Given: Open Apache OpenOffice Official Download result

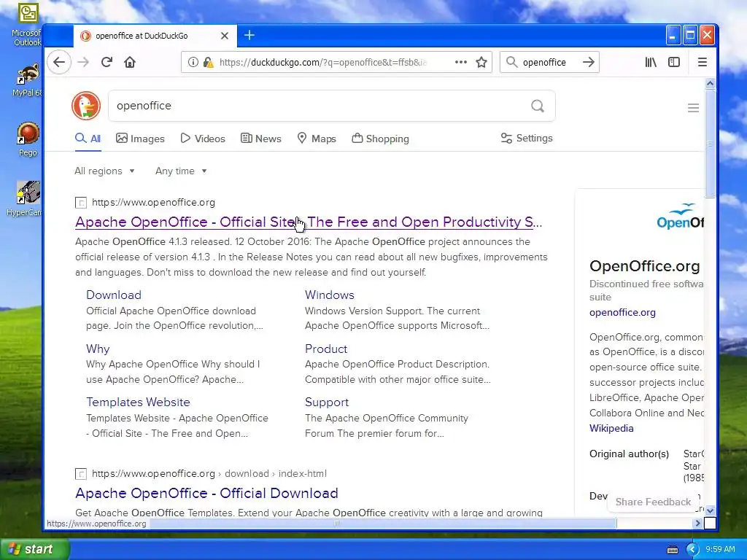Looking at the screenshot, I should click(x=206, y=494).
